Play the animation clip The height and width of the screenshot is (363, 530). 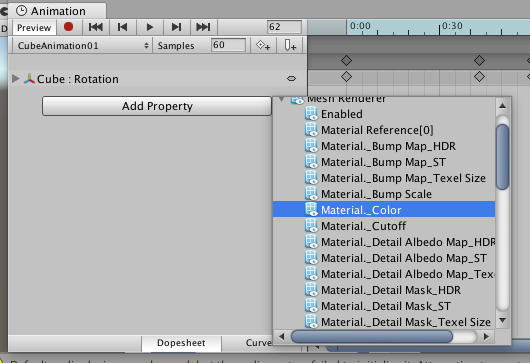150,27
